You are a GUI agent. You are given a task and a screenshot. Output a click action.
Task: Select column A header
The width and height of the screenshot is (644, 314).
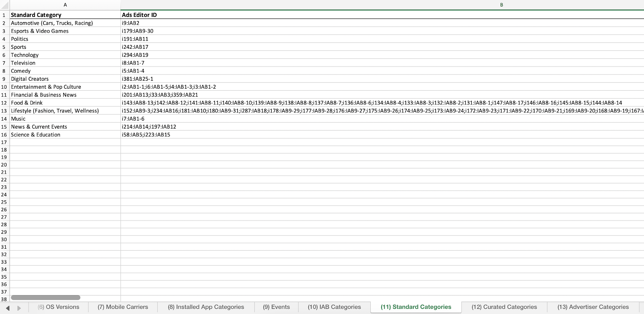tap(65, 5)
